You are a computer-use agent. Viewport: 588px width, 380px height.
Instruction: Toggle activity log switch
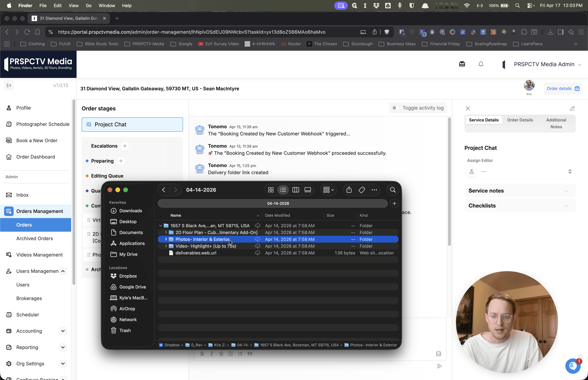pyautogui.click(x=396, y=108)
